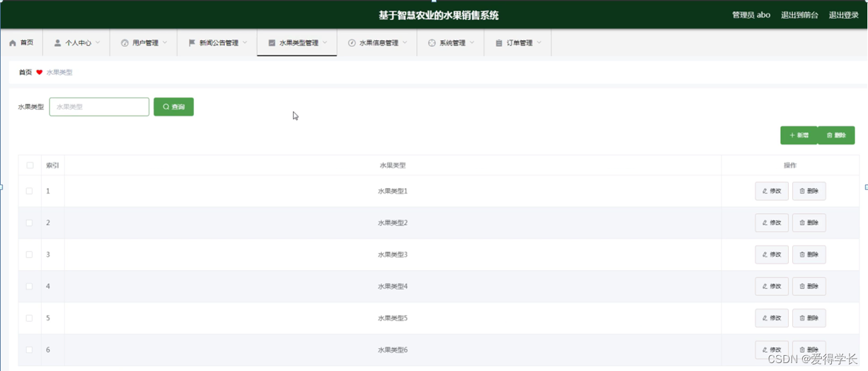Toggle the select-all checkbox in table header
Viewport: 868px width, 371px height.
pyautogui.click(x=30, y=166)
